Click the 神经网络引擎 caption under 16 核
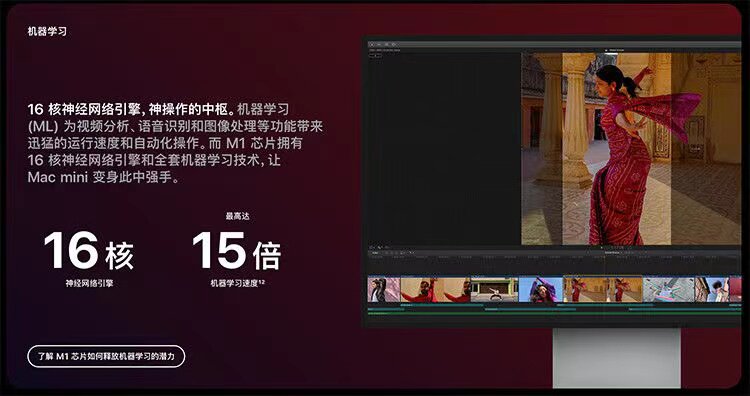Screen dimensions: 750x396 (89, 283)
